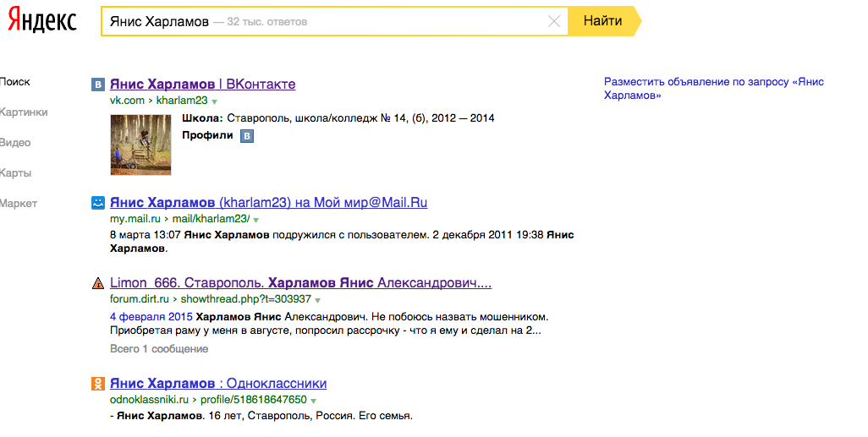Switch to the Карты tab
This screenshot has width=868, height=437.
pos(15,173)
